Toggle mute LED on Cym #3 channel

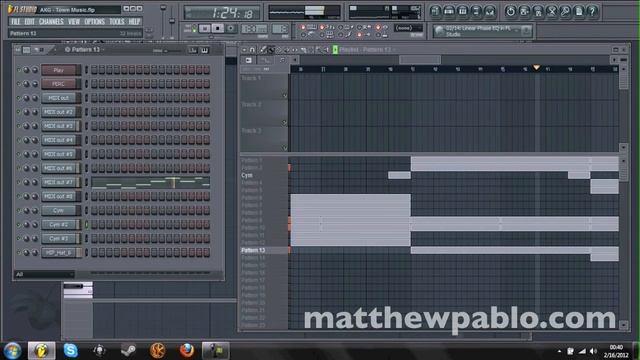(18, 238)
